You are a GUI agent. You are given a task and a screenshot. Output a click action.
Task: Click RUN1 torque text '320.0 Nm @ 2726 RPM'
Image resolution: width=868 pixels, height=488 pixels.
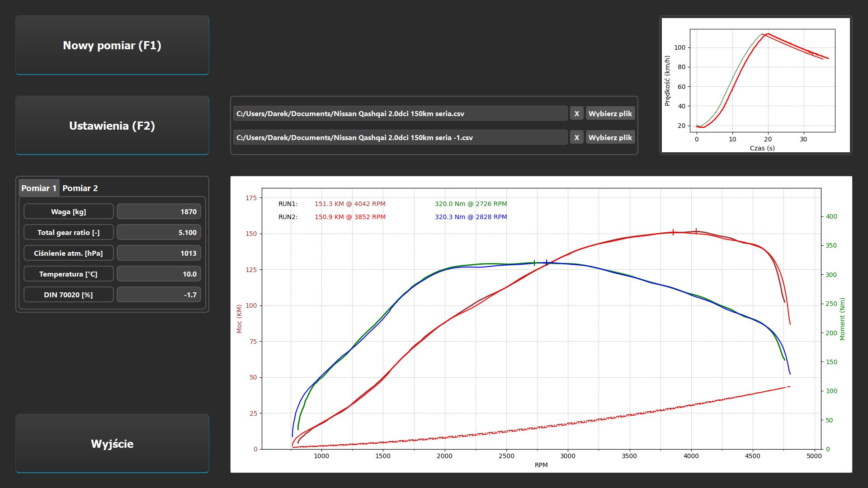tap(471, 204)
